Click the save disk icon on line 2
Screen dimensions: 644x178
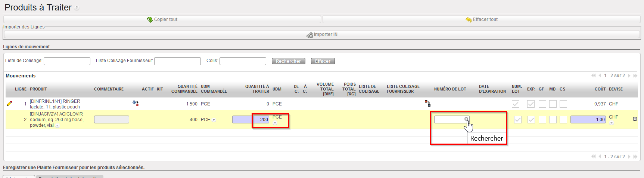pos(635,119)
